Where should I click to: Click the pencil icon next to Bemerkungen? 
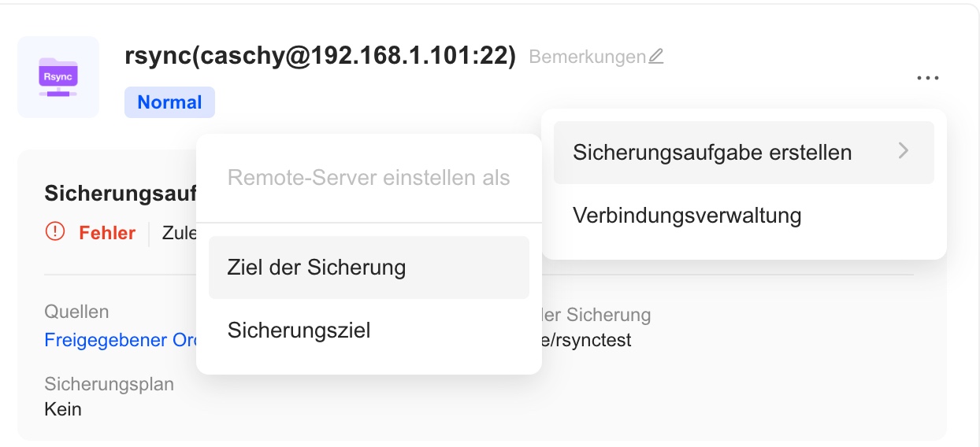[x=656, y=57]
